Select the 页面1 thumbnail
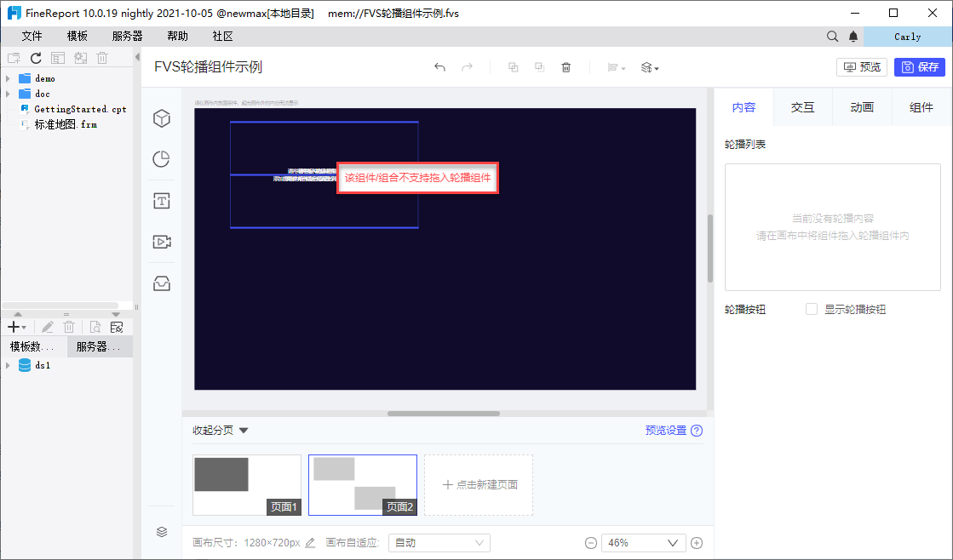 coord(247,485)
